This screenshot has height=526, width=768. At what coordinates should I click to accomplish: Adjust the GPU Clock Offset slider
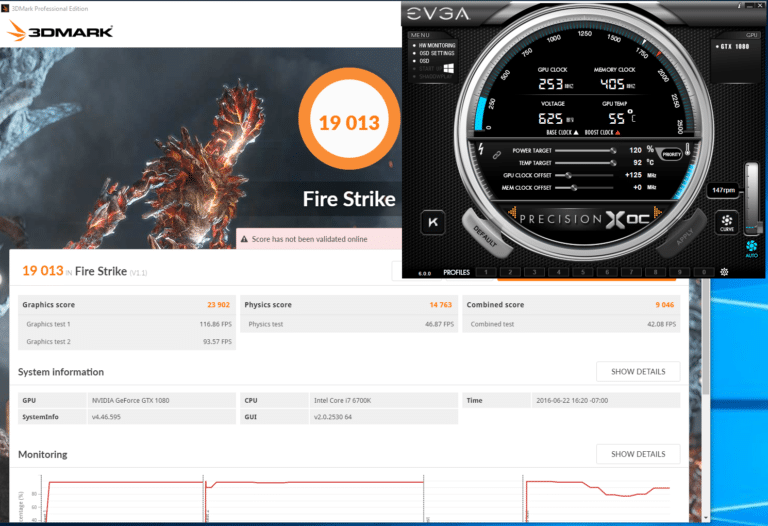point(584,175)
